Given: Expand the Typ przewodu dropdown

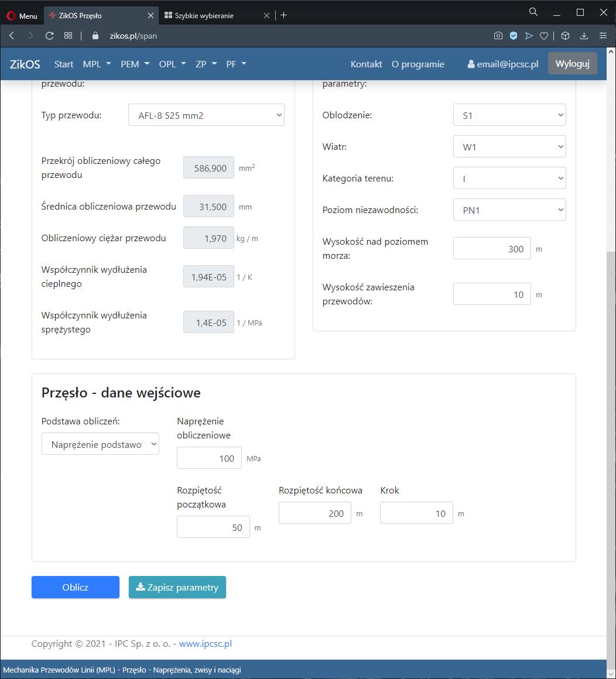Looking at the screenshot, I should 206,115.
